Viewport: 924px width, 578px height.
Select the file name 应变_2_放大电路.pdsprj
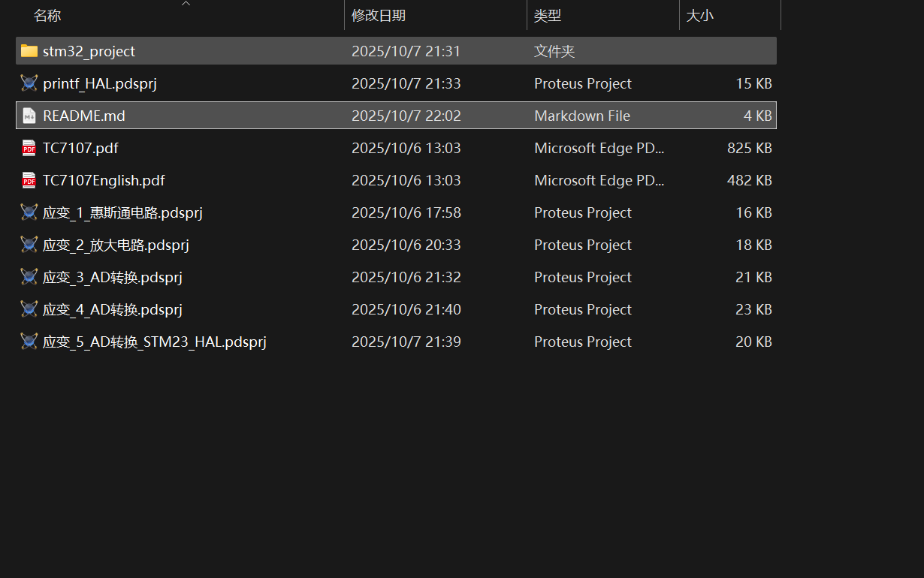tap(116, 245)
